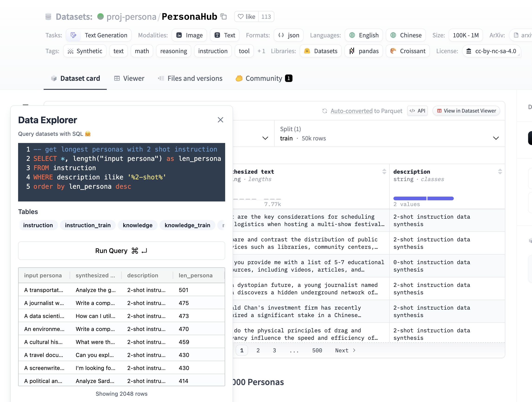Image resolution: width=532 pixels, height=402 pixels.
Task: Navigate to page 2 of results
Action: tap(258, 350)
